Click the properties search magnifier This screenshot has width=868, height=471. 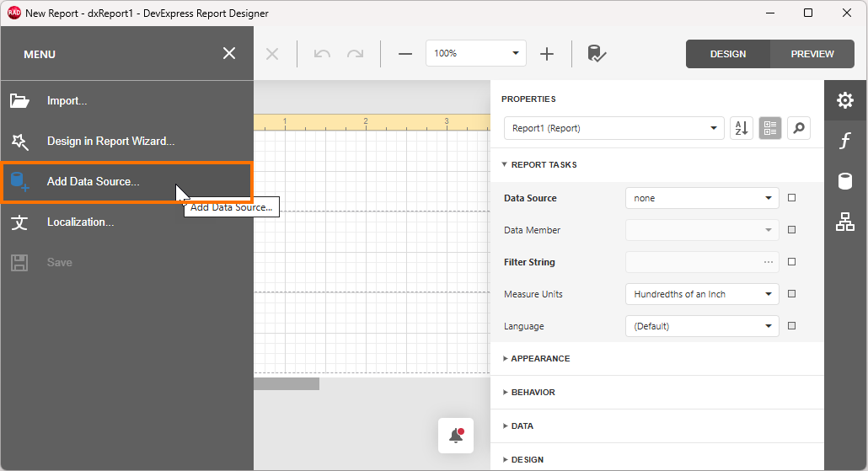(799, 128)
